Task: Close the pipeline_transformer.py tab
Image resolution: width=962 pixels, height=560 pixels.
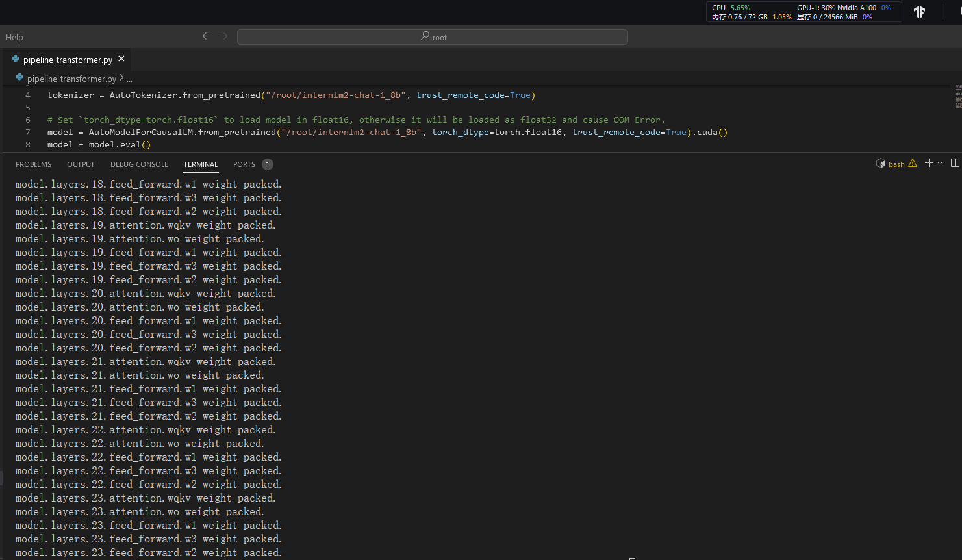Action: pos(121,59)
